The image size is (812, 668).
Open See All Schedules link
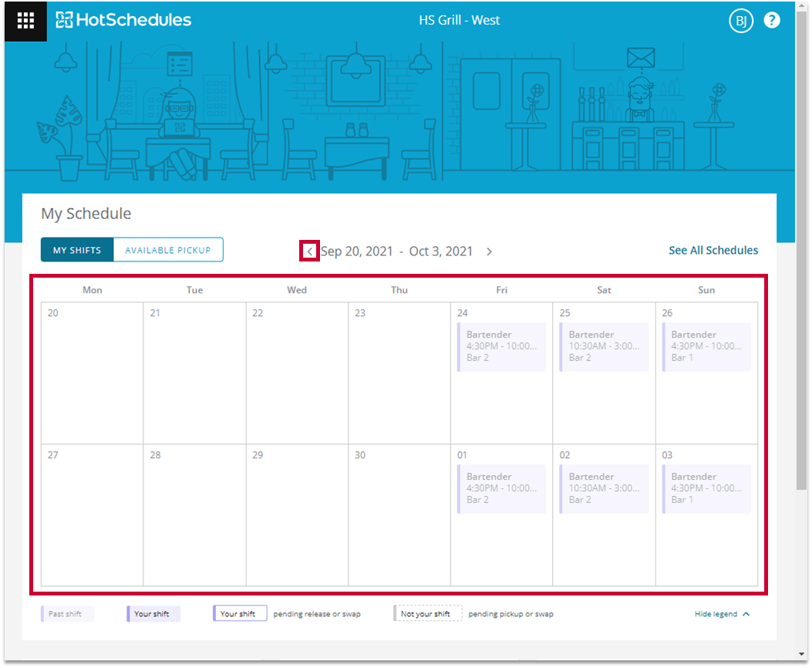point(713,251)
